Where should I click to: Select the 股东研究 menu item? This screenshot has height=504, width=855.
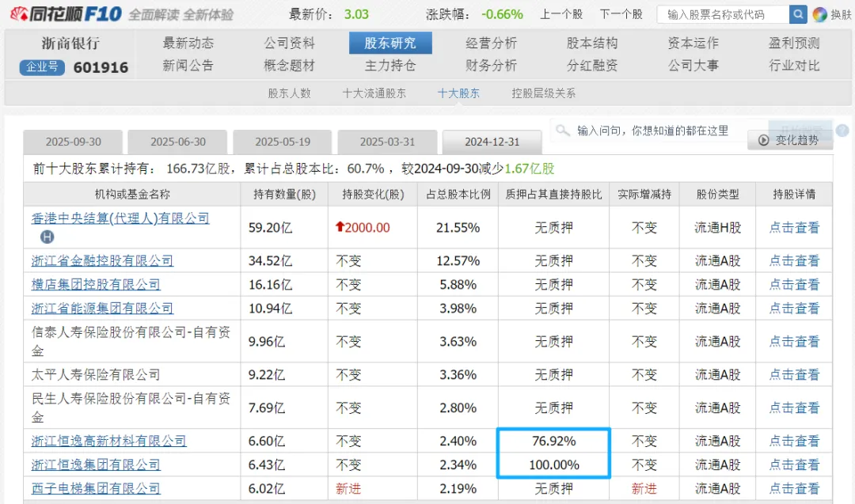pos(390,43)
